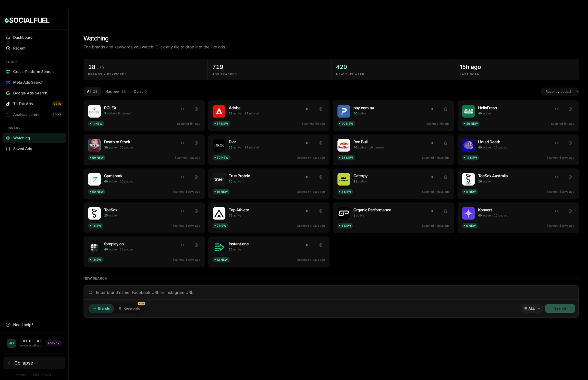
Task: Open Google Ads Search
Action: [x=34, y=93]
